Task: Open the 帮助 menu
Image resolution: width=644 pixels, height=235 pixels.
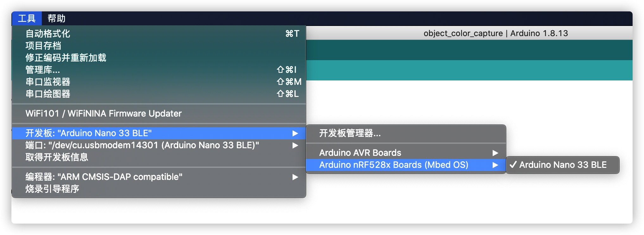Action: tap(56, 18)
